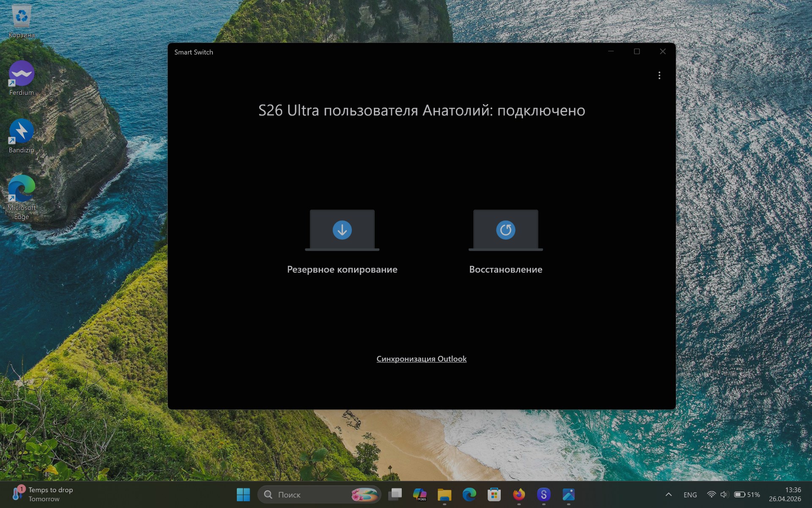Switch to Smart Switch taskbar icon
The image size is (812, 508).
tap(543, 494)
